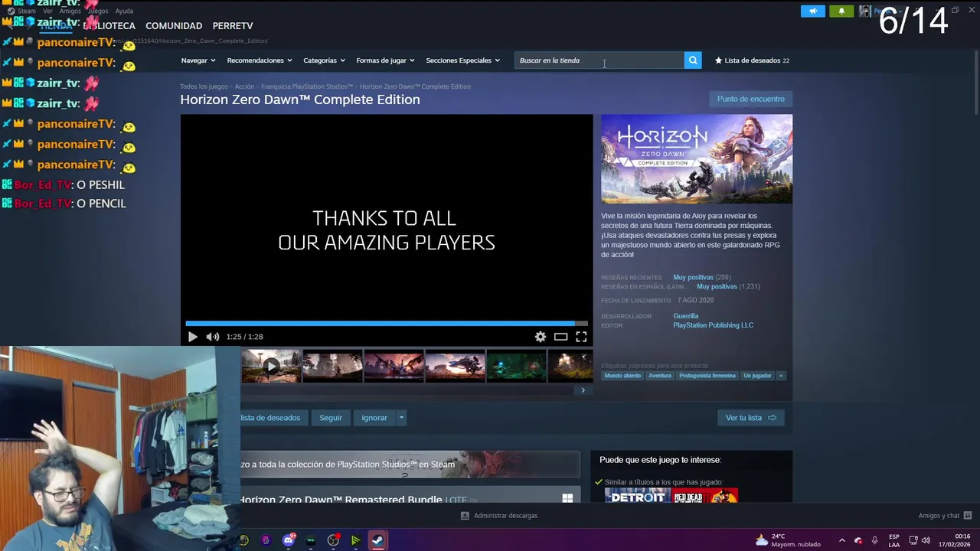Open the Detroit recommended game thumbnail
Viewport: 980px width, 551px height.
click(x=637, y=496)
